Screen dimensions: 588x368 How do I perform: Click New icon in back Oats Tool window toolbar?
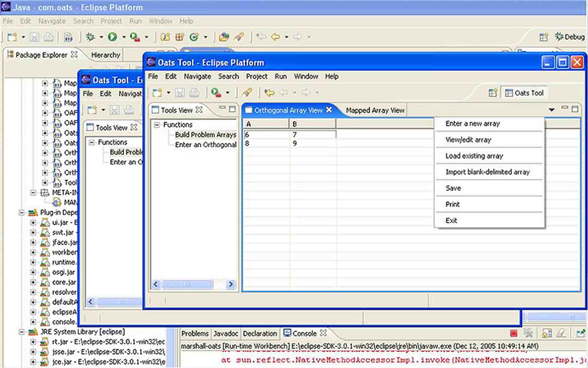(x=92, y=110)
